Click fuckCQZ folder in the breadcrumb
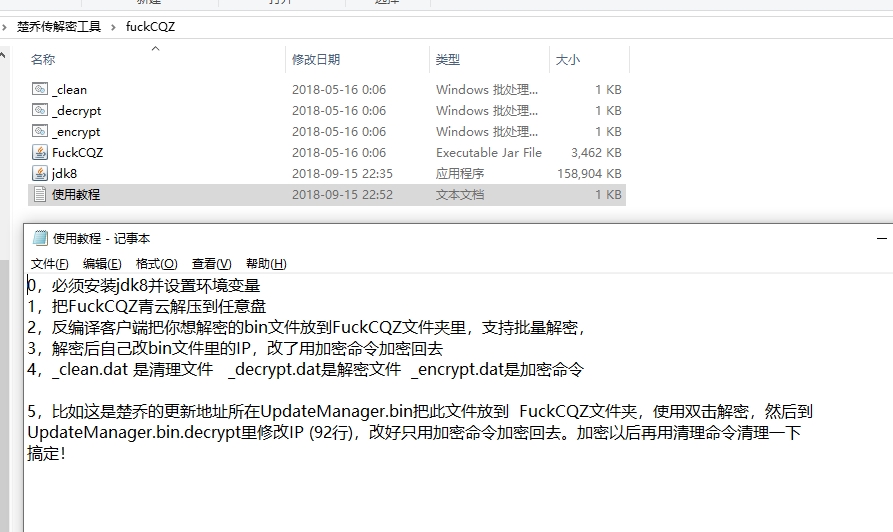This screenshot has height=532, width=893. [x=150, y=27]
